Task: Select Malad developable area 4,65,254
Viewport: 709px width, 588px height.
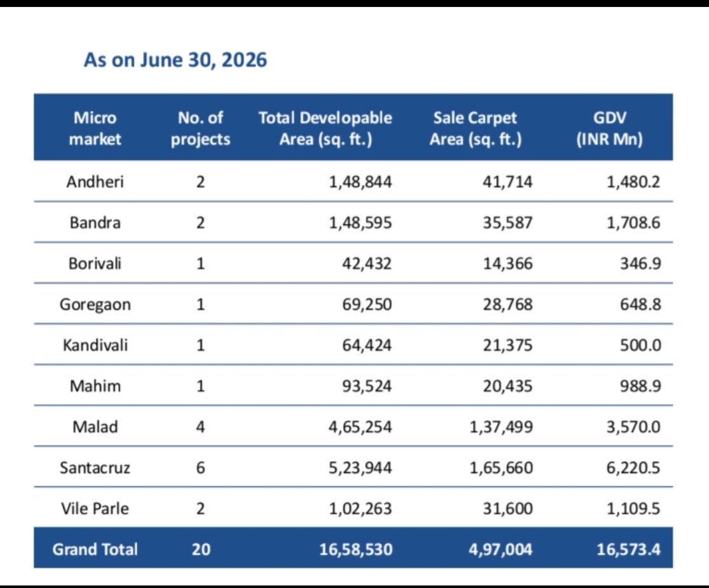Action: [361, 427]
